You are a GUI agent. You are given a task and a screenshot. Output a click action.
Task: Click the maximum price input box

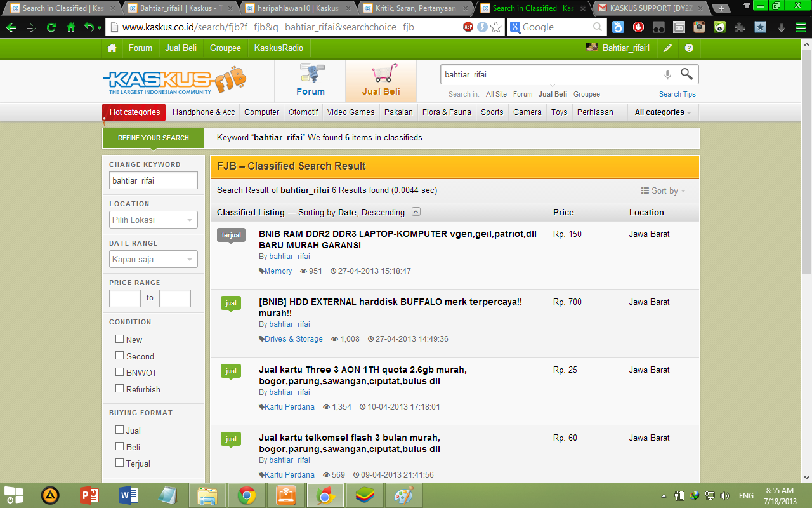click(174, 298)
